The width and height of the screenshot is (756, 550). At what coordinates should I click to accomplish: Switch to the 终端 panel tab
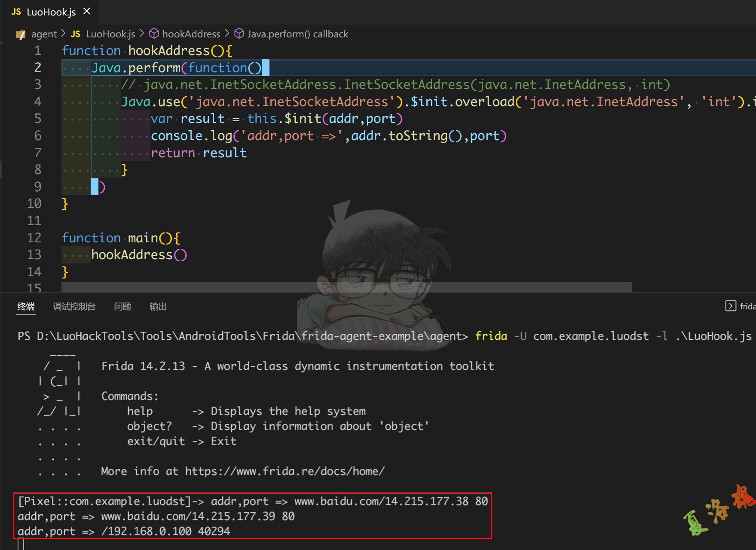pyautogui.click(x=26, y=306)
